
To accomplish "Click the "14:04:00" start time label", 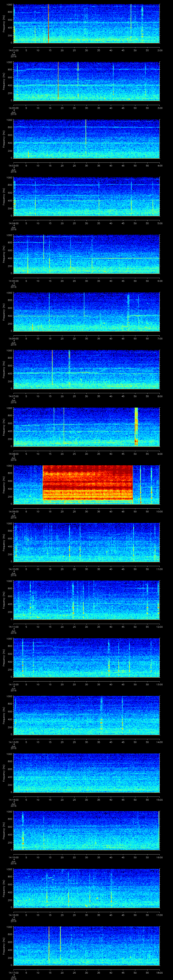I will click(14, 223).
